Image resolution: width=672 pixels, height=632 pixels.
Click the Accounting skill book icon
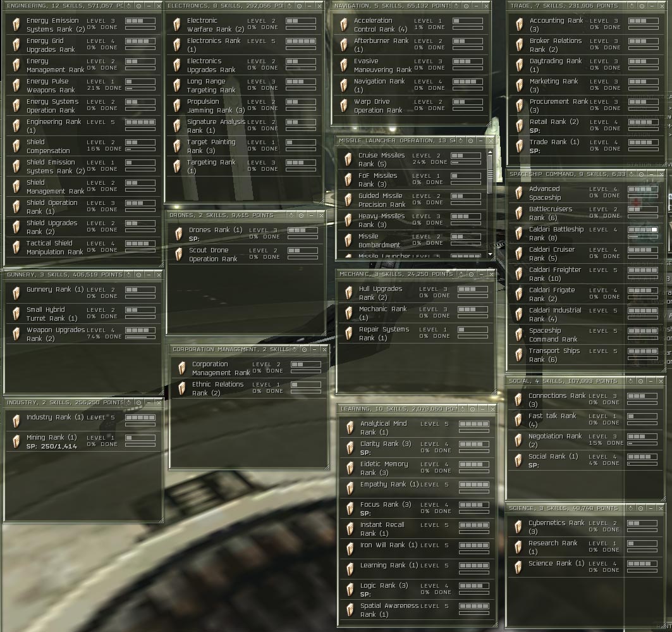(x=520, y=25)
